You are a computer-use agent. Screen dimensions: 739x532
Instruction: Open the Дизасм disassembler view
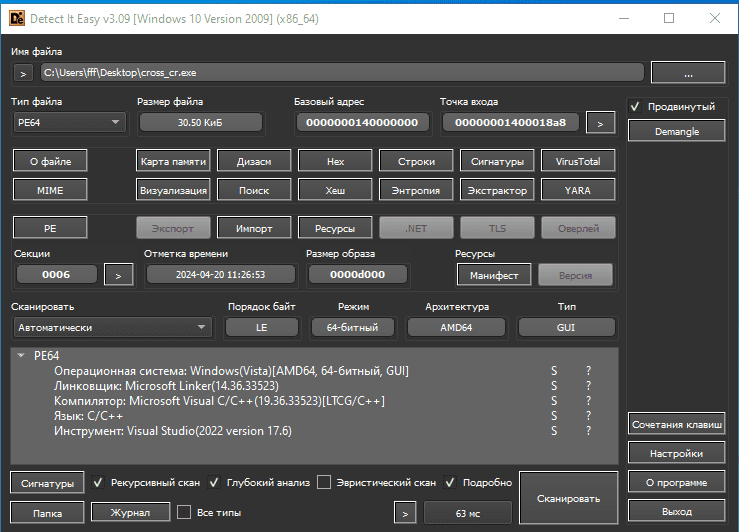253,161
